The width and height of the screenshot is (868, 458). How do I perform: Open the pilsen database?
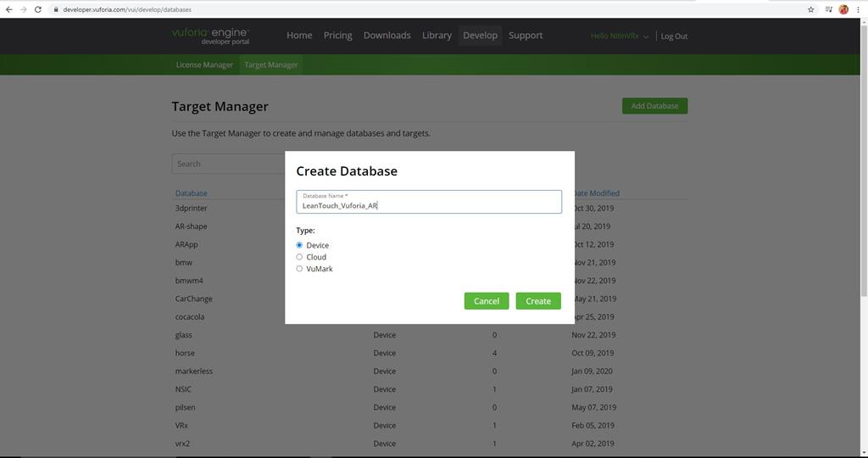pos(186,407)
